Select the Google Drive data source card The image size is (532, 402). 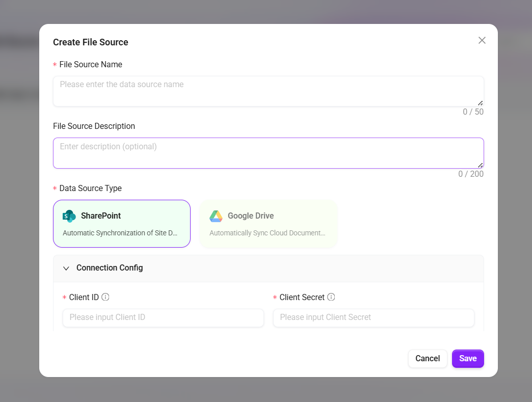click(269, 224)
